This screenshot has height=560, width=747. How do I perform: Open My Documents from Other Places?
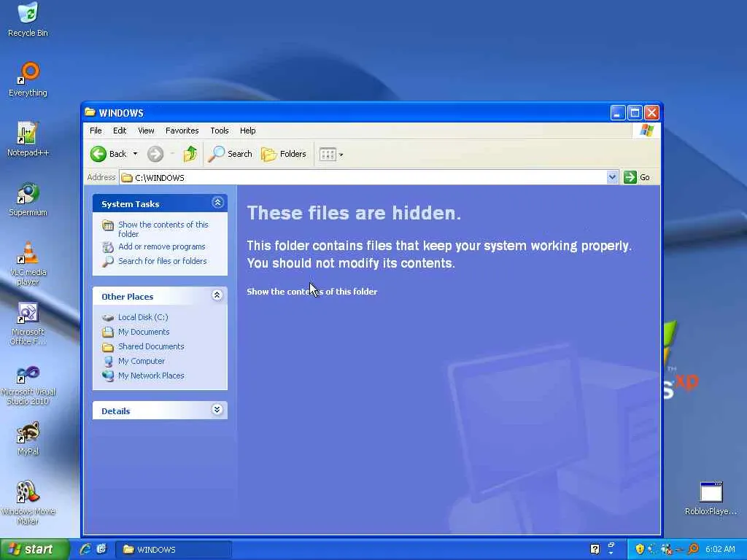coord(144,332)
